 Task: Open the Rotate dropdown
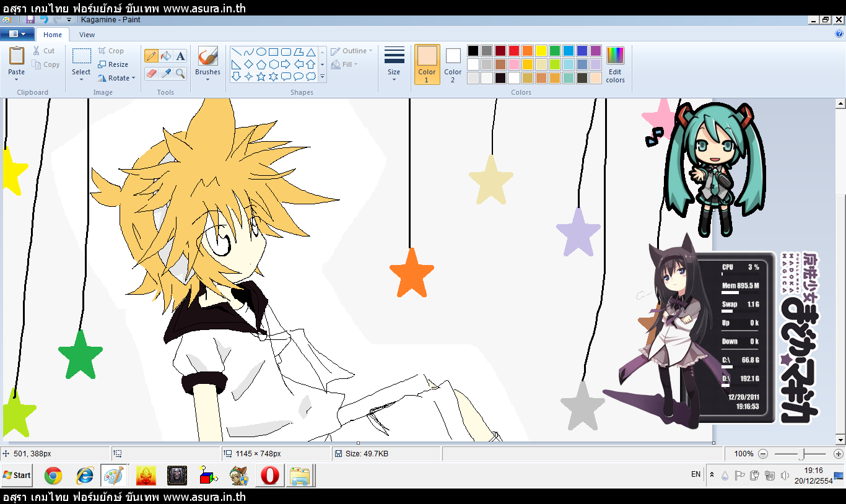point(116,78)
